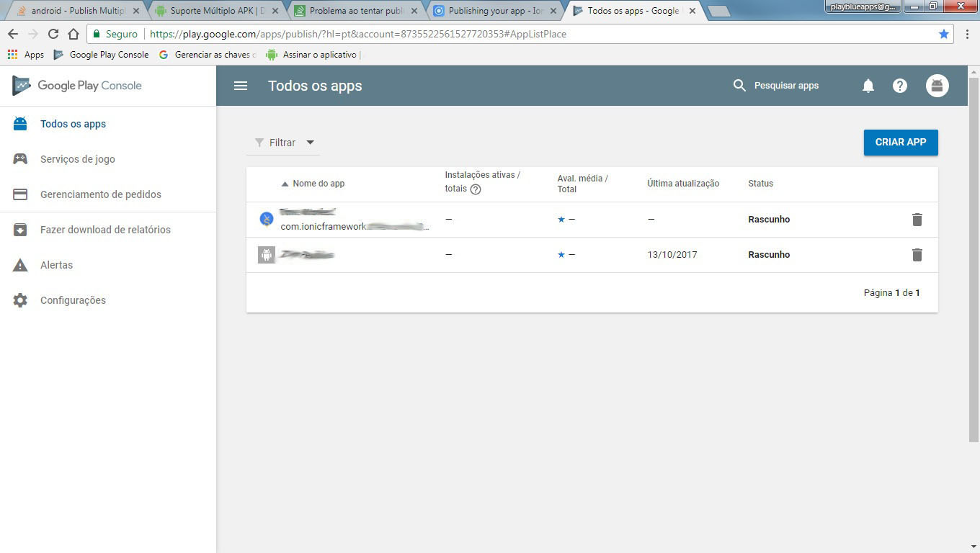The width and height of the screenshot is (980, 553).
Task: Click the blue app icon for com.ionicframework
Action: coord(267,219)
